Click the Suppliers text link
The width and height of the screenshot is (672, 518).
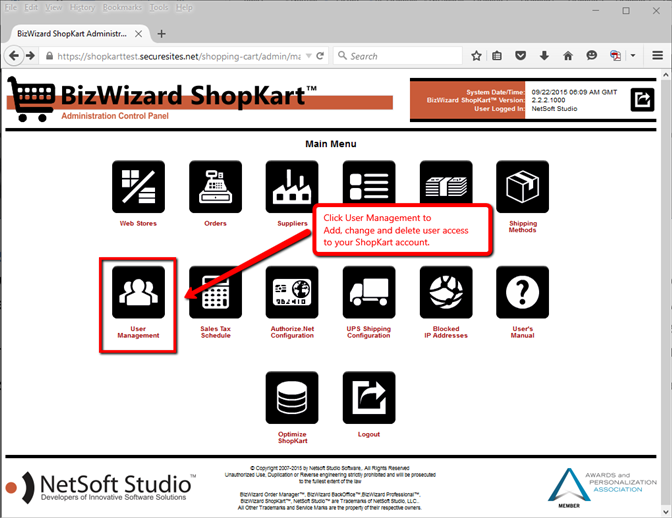click(292, 223)
